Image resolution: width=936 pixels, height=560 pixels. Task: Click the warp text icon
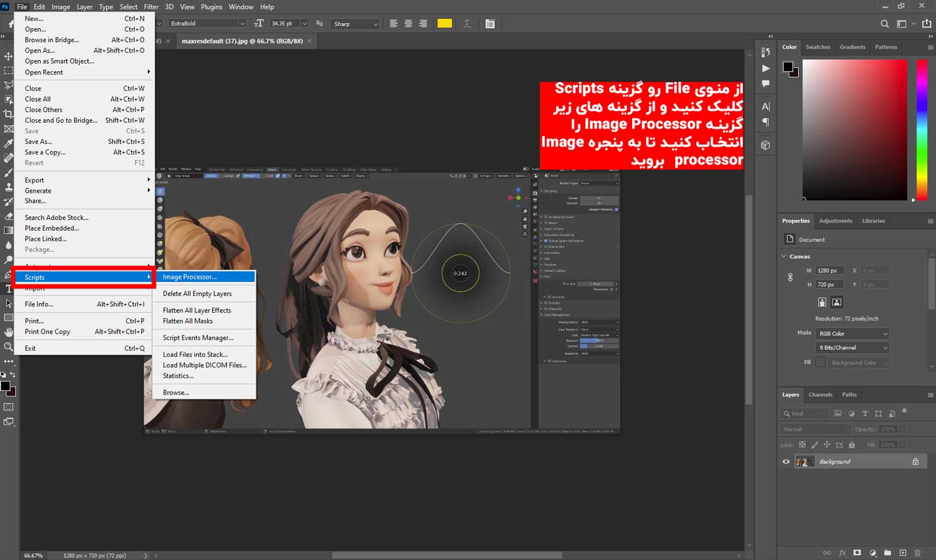(466, 24)
